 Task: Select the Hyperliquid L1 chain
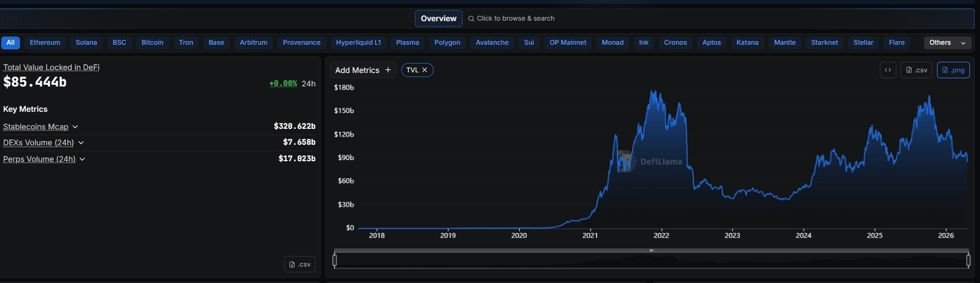pyautogui.click(x=358, y=42)
